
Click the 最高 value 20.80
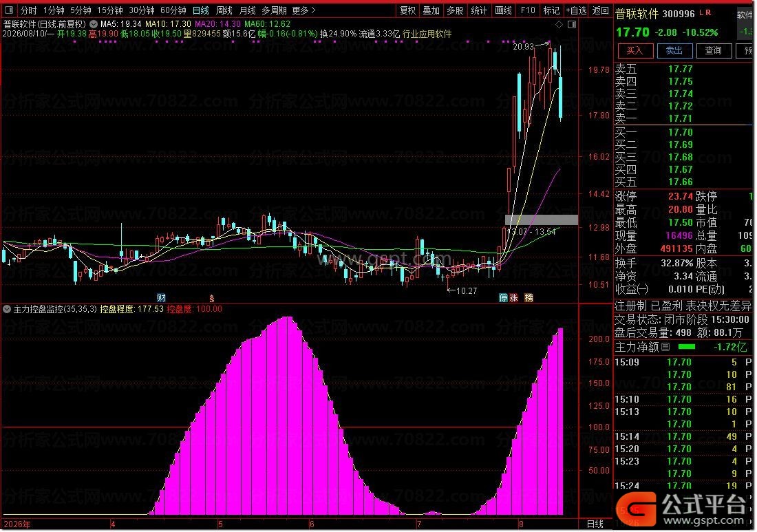tap(680, 209)
